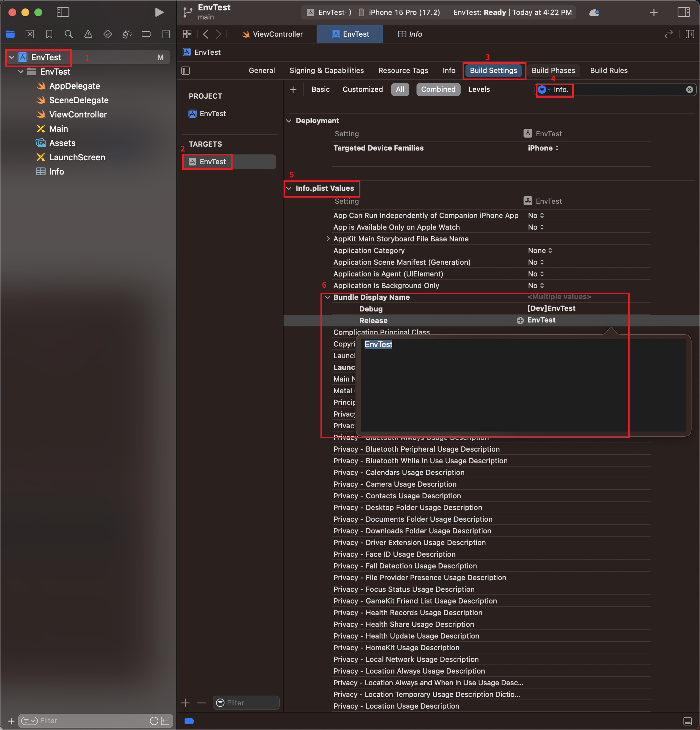Collapse the Bundle Display Name row

pos(328,297)
